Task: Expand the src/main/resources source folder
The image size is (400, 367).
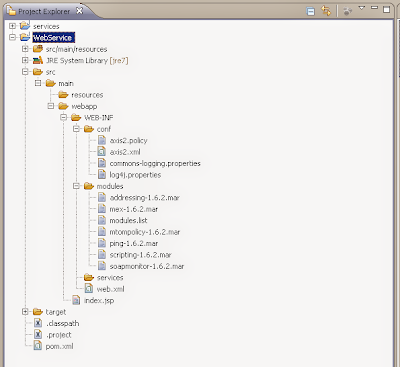Action: (25, 49)
